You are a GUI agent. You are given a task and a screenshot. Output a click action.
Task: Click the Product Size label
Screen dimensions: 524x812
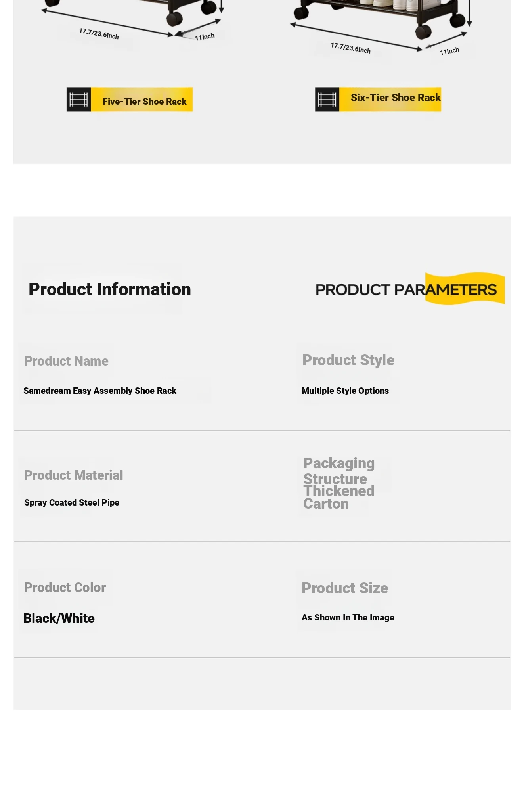345,588
